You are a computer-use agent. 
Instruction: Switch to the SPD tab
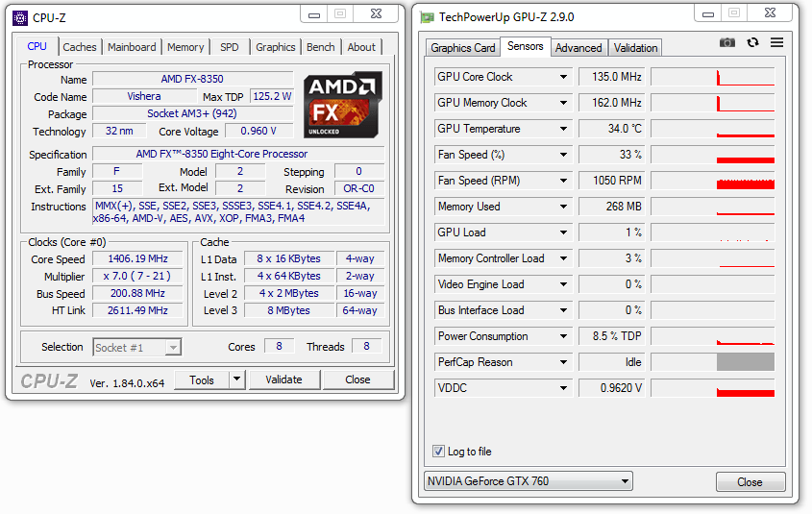click(x=230, y=47)
